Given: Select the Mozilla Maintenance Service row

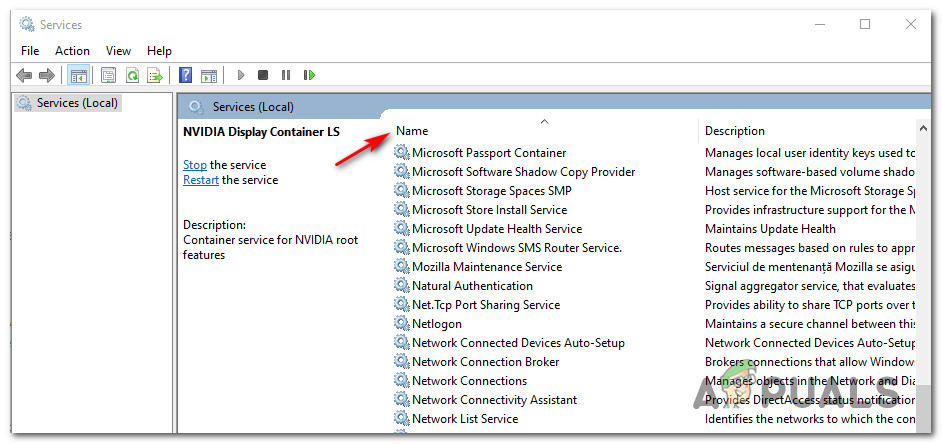Looking at the screenshot, I should [x=487, y=267].
